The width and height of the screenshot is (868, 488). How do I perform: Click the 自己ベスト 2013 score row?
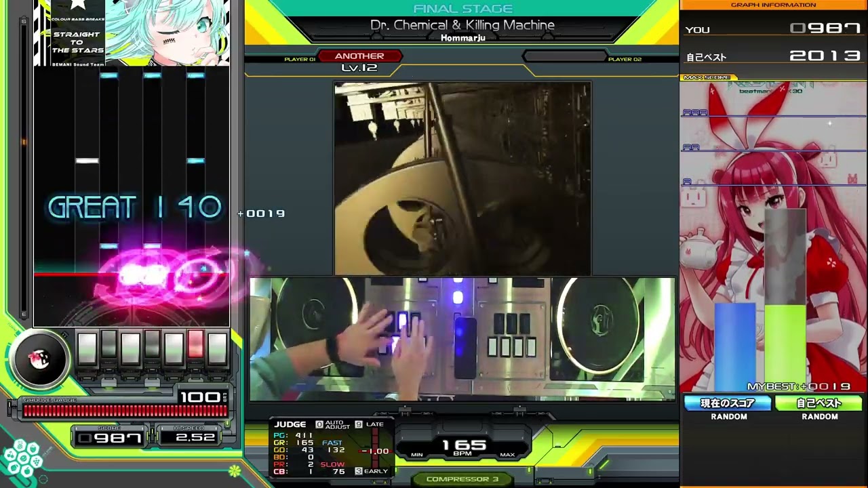[773, 56]
